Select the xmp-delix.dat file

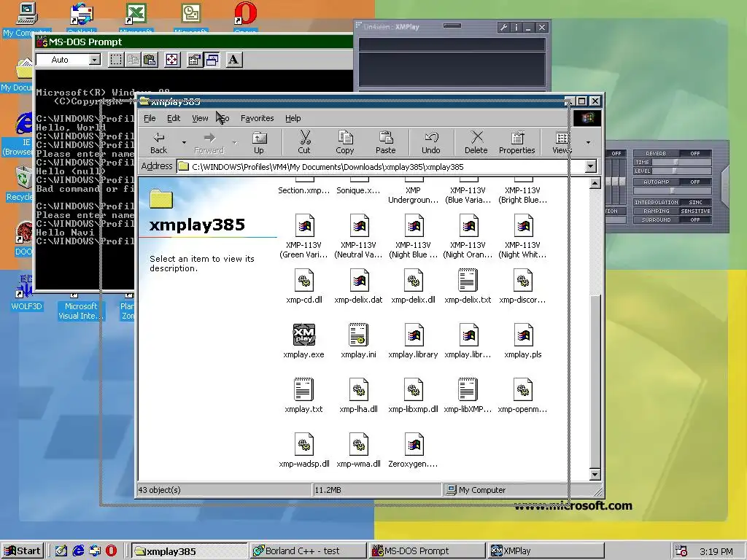click(358, 286)
